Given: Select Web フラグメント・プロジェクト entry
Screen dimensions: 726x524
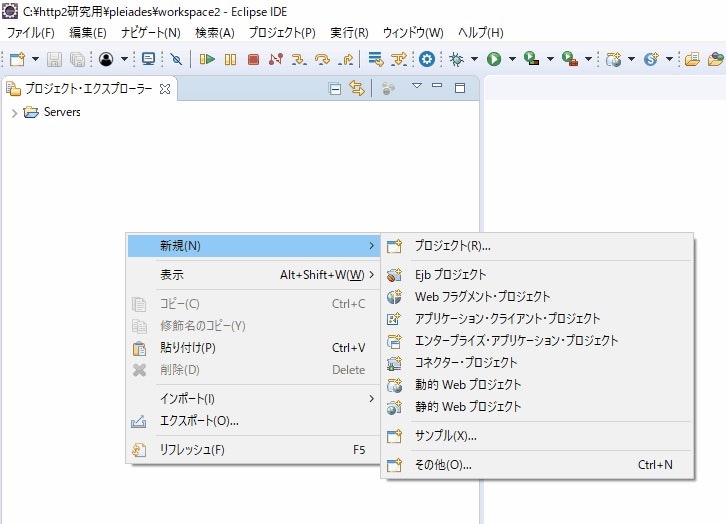Looking at the screenshot, I should click(x=537, y=297).
